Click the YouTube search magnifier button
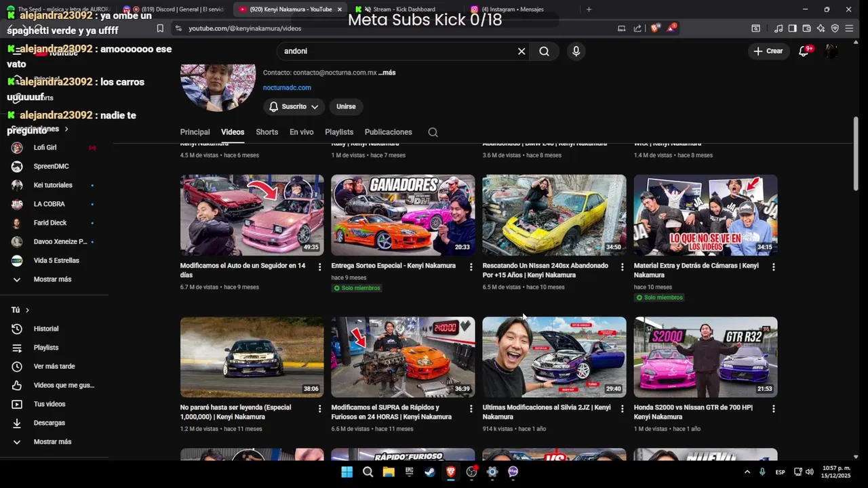Screen dimensions: 868x488 pyautogui.click(x=544, y=51)
